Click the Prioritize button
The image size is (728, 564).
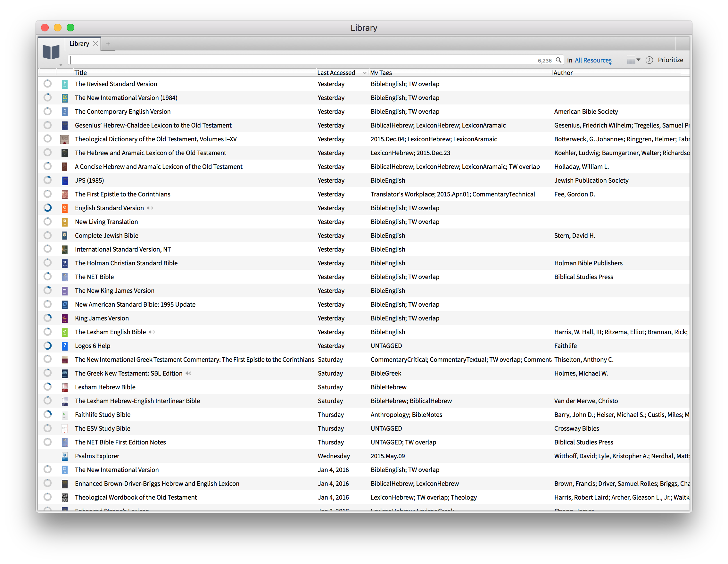pos(670,60)
